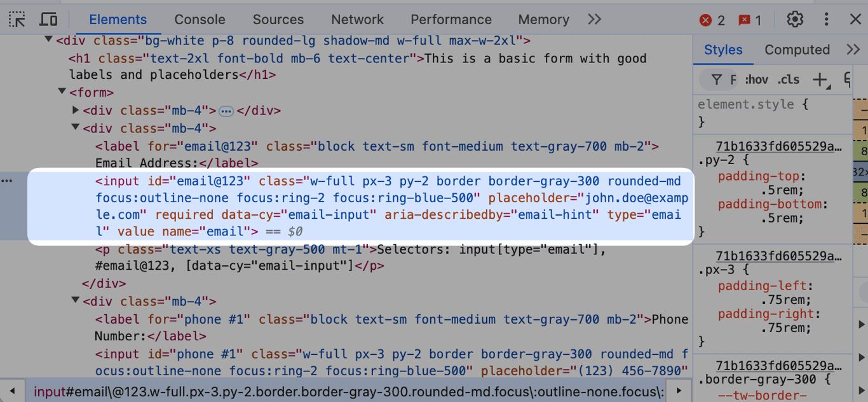The image size is (868, 402).
Task: Click the ellipsis inside collapsed div mb-4
Action: click(x=226, y=111)
